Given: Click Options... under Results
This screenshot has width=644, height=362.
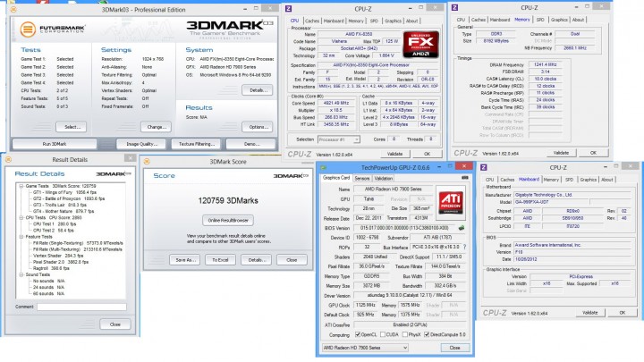Looking at the screenshot, I should pyautogui.click(x=258, y=127).
